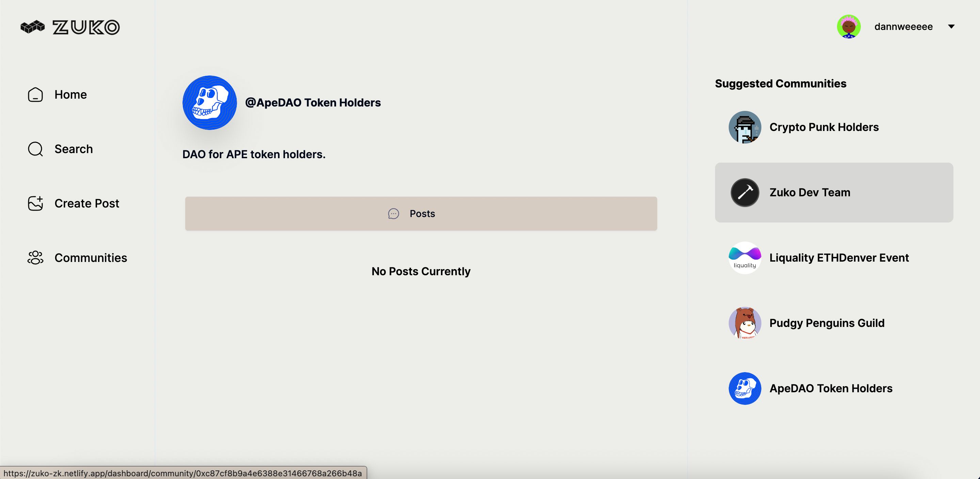Open Crypto Punk Holders community
The image size is (980, 479).
[834, 127]
